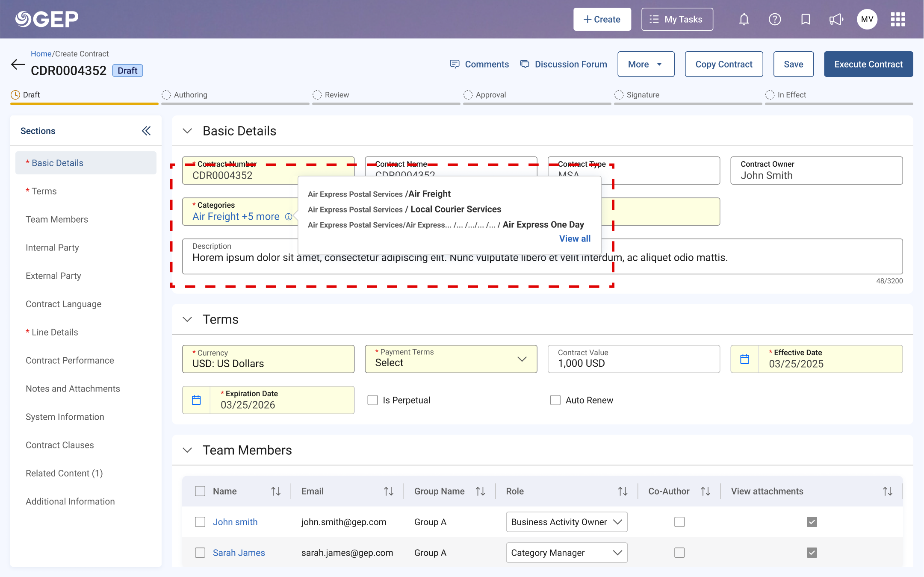Go back using the left arrow

pyautogui.click(x=18, y=65)
